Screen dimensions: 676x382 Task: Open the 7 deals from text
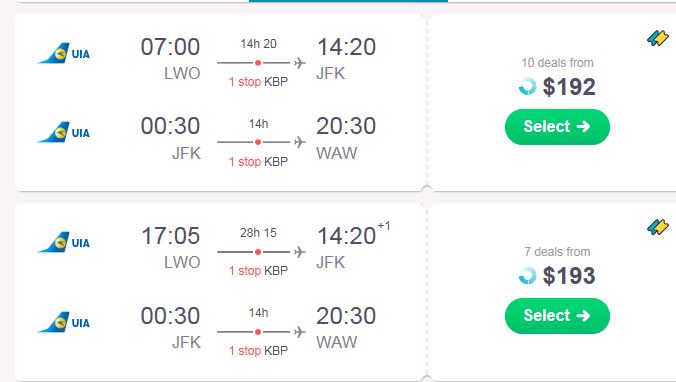557,251
